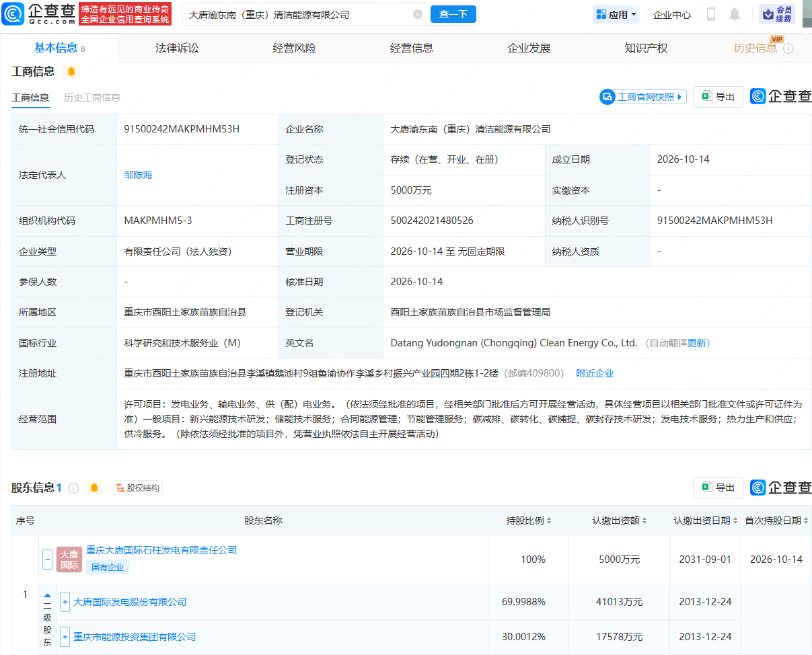This screenshot has height=655, width=812.
Task: Select shareholding value 69.9988%
Action: (523, 602)
